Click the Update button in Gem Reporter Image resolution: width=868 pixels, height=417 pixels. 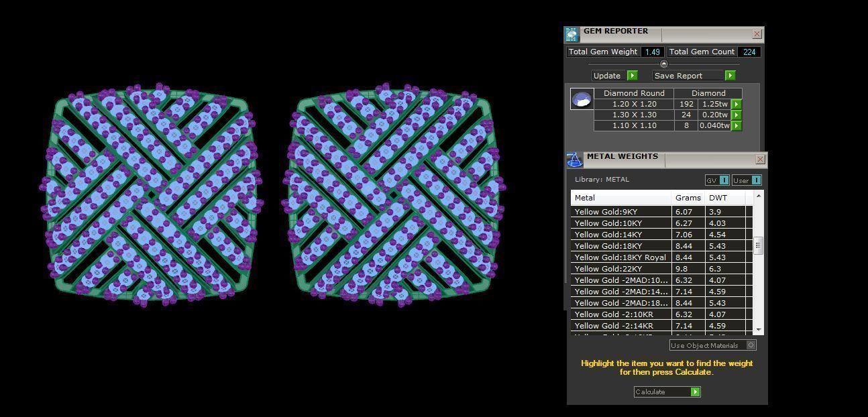pyautogui.click(x=615, y=76)
